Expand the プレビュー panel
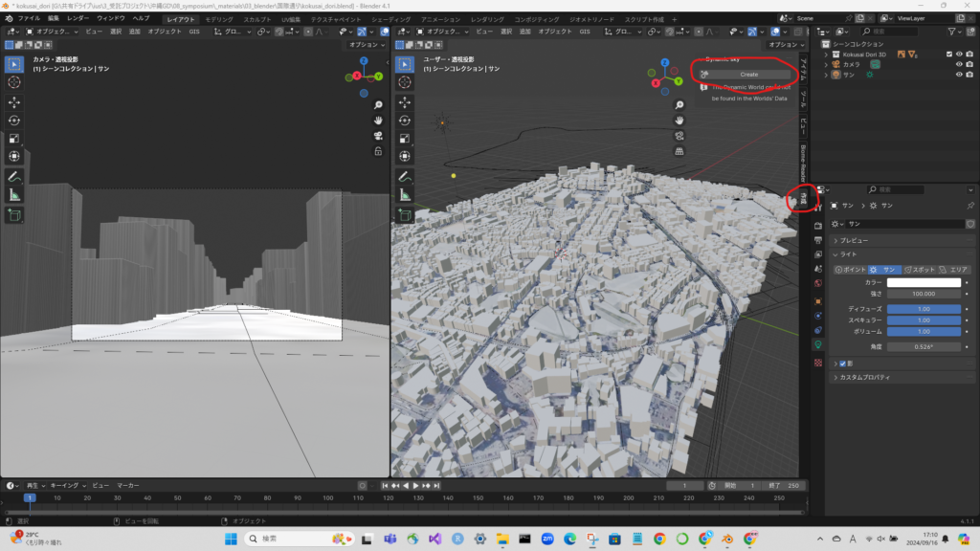 pyautogui.click(x=854, y=240)
